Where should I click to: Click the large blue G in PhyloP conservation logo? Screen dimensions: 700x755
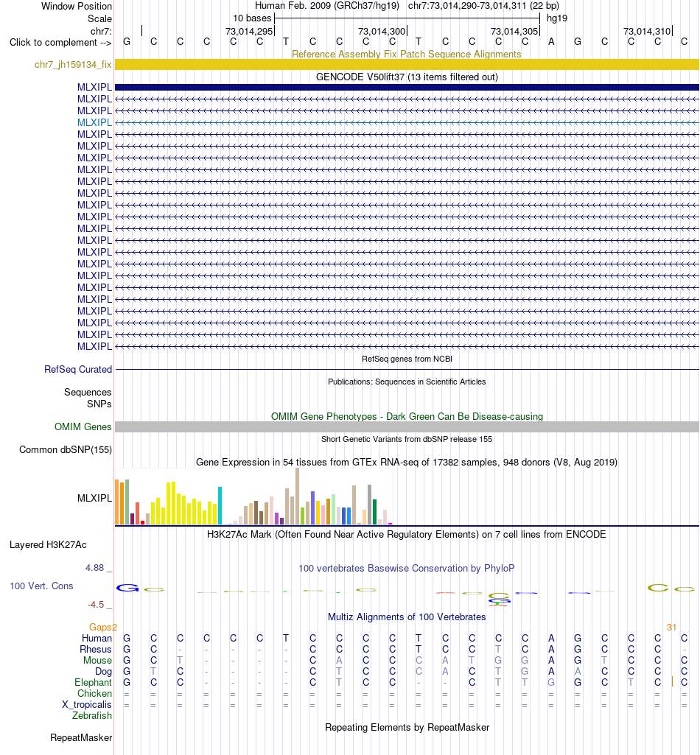click(127, 588)
